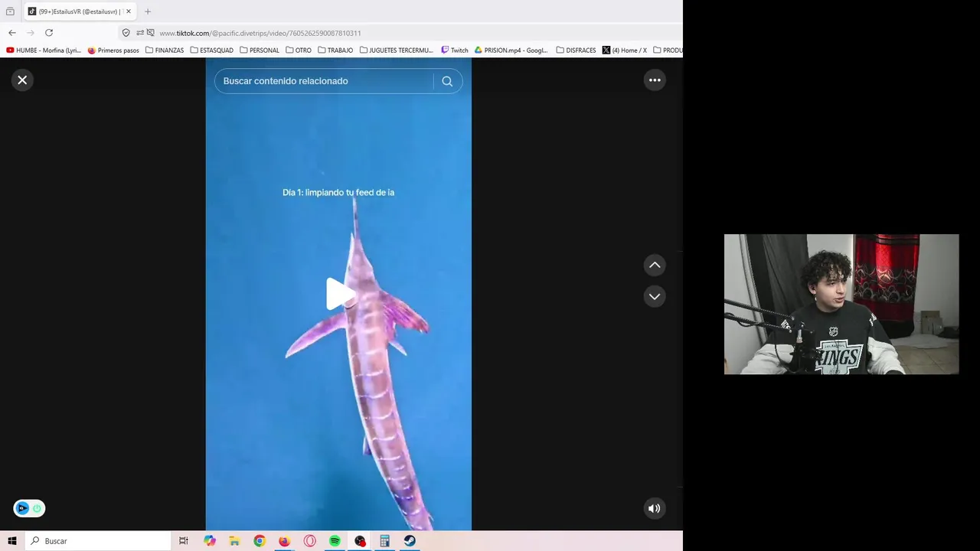Expand the FINANZAS bookmarks folder

165,51
